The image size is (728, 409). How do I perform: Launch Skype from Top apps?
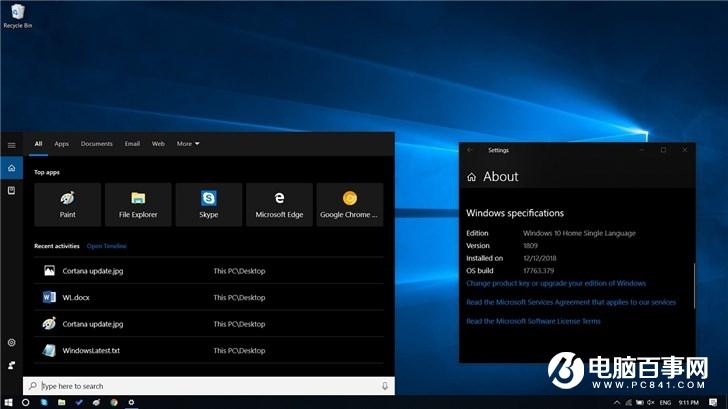point(208,205)
